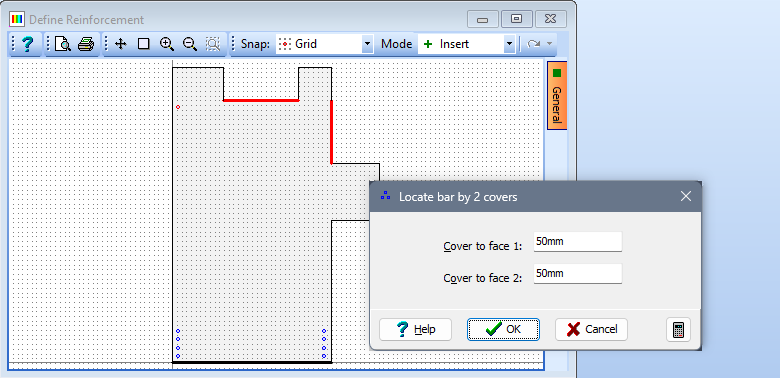Click the zoom extents icon
The width and height of the screenshot is (780, 378).
click(213, 44)
